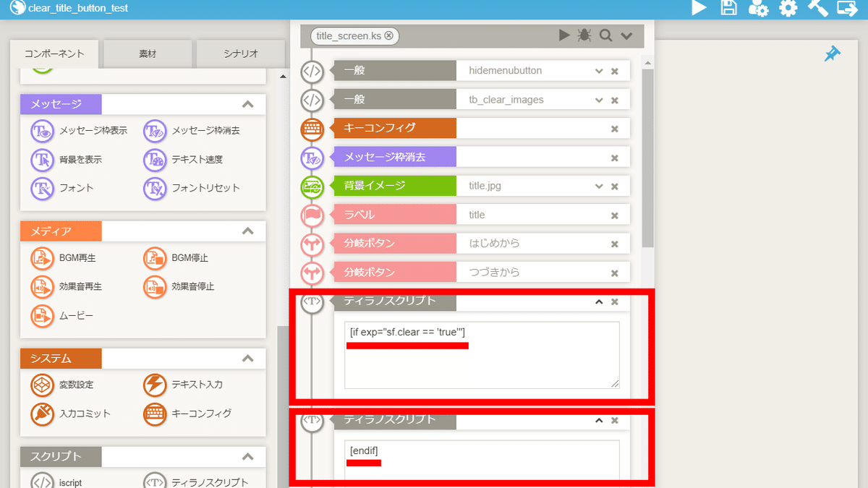Delete the first ティラノスクリプト block
Image resolution: width=868 pixels, height=488 pixels.
615,302
